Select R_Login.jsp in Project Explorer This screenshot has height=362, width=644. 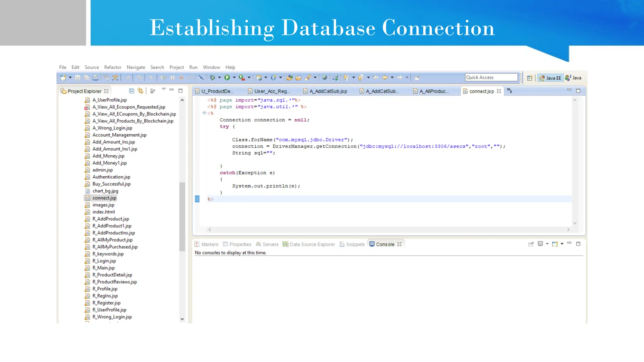click(x=100, y=261)
